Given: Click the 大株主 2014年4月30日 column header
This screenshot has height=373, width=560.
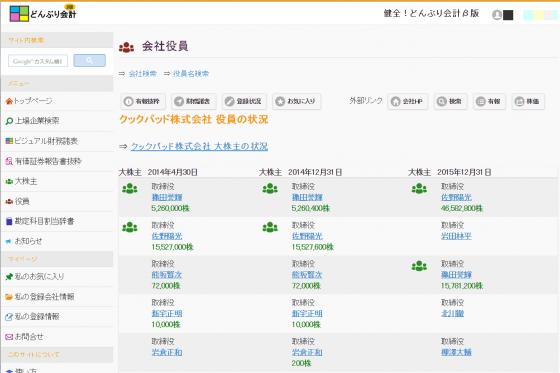Looking at the screenshot, I should (158, 172).
